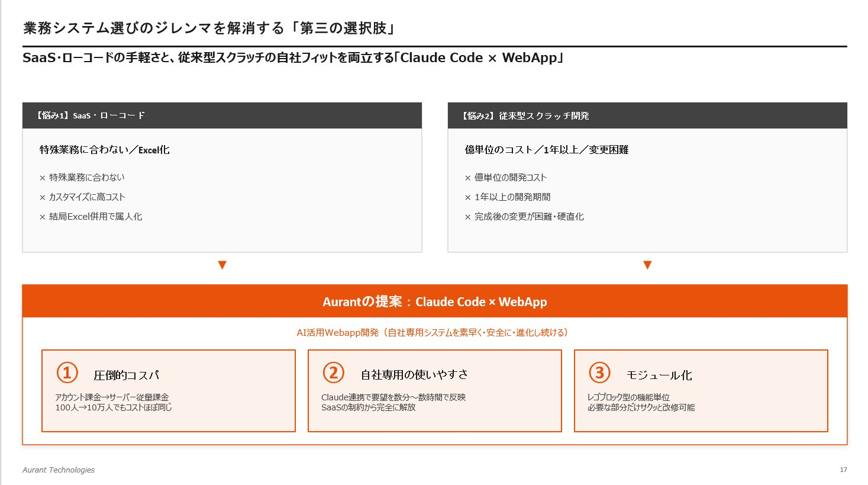Image resolution: width=868 pixels, height=485 pixels.
Task: Select the right orange arrow marker
Action: 647,265
